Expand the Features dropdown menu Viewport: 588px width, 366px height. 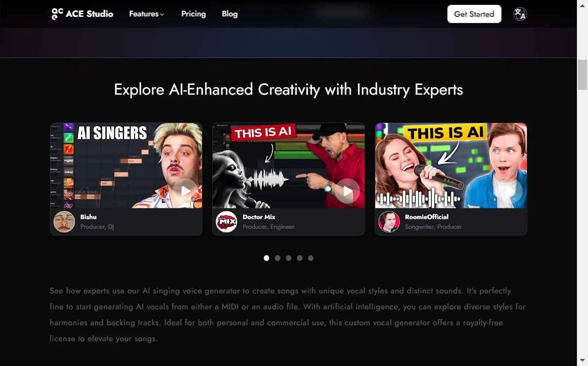coord(147,14)
